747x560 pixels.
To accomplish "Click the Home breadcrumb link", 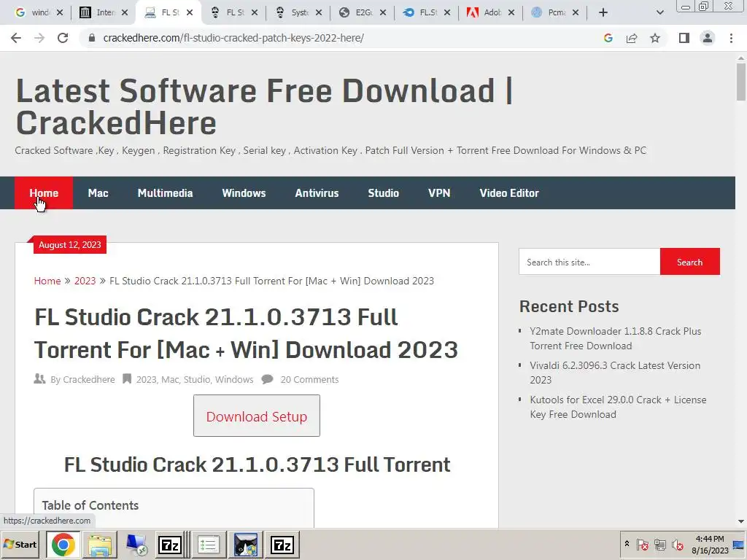I will click(x=47, y=281).
